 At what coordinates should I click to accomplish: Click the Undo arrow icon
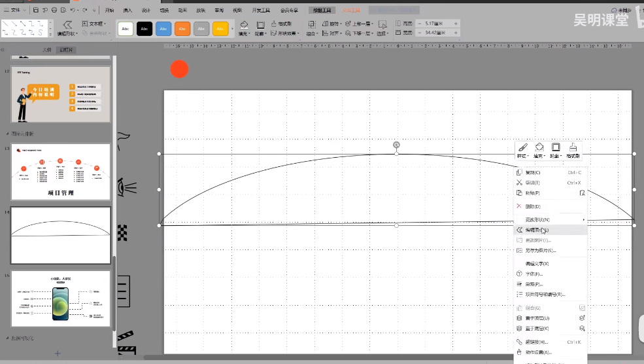click(73, 10)
